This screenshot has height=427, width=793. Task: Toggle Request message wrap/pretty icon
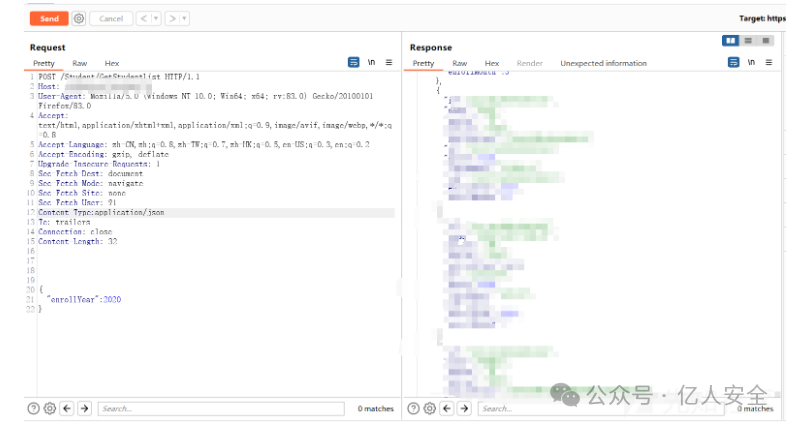click(354, 62)
